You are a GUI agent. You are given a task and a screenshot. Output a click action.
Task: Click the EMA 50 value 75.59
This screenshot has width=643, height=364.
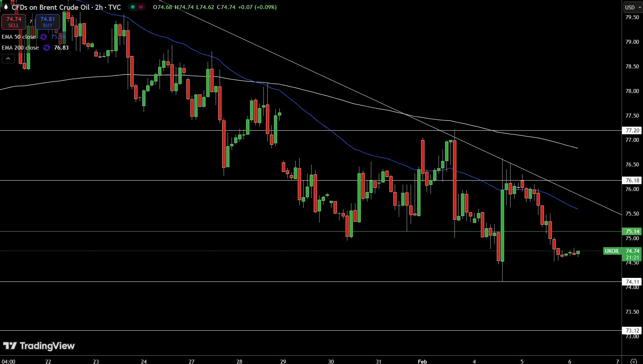pyautogui.click(x=58, y=37)
